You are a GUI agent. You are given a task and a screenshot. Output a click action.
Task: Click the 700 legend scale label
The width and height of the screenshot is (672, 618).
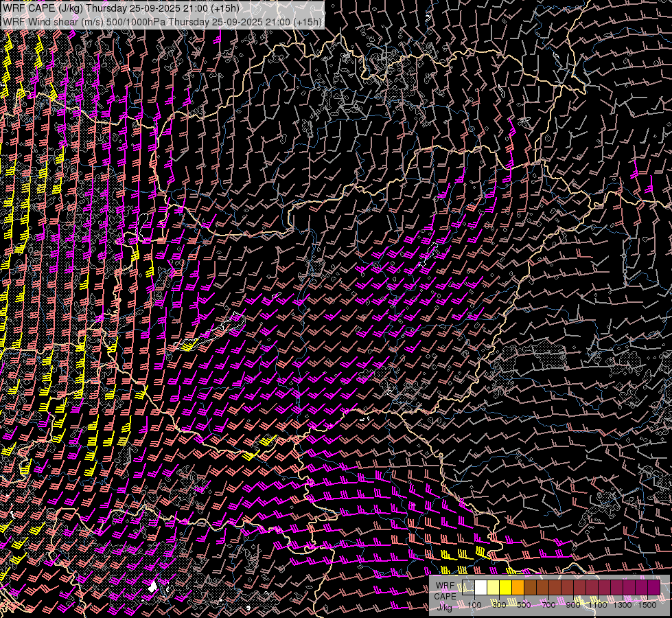(x=548, y=605)
